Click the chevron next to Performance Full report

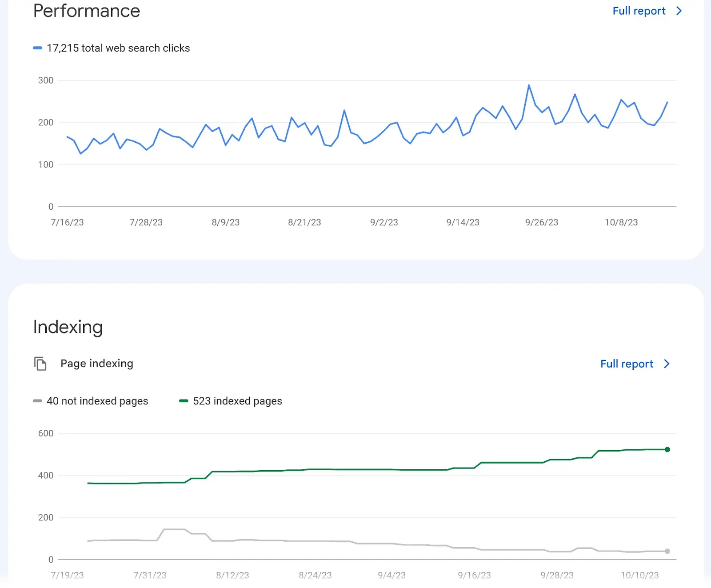pos(678,11)
